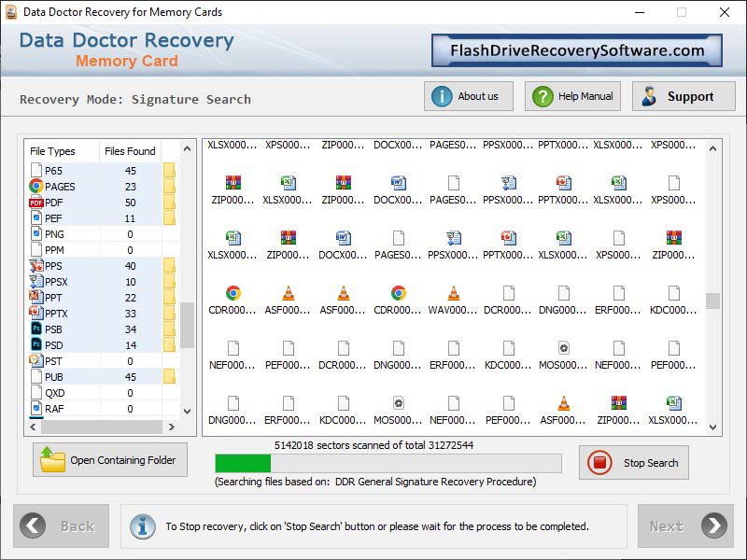747x560 pixels.
Task: Open Containing Folder of recovered files
Action: (x=109, y=459)
